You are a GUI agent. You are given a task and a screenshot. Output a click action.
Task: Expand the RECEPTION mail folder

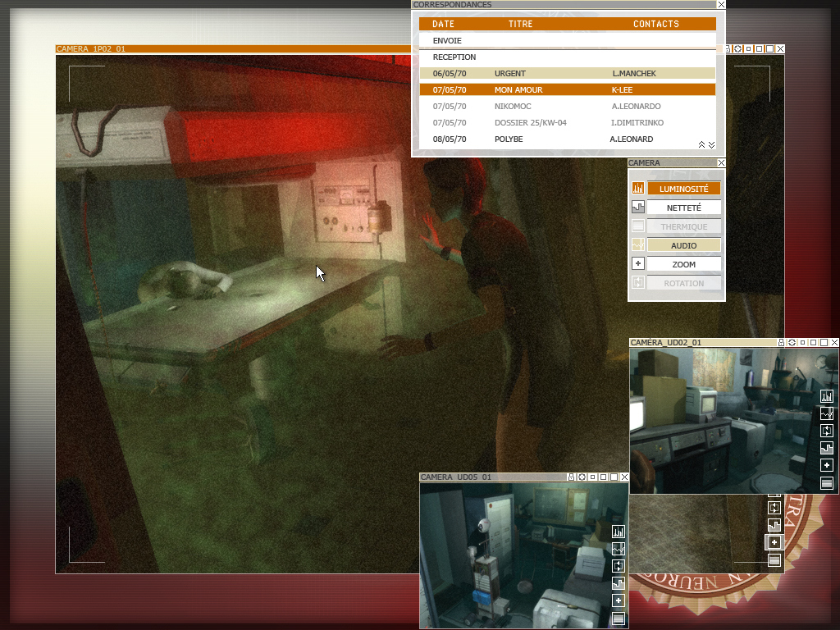[x=454, y=57]
